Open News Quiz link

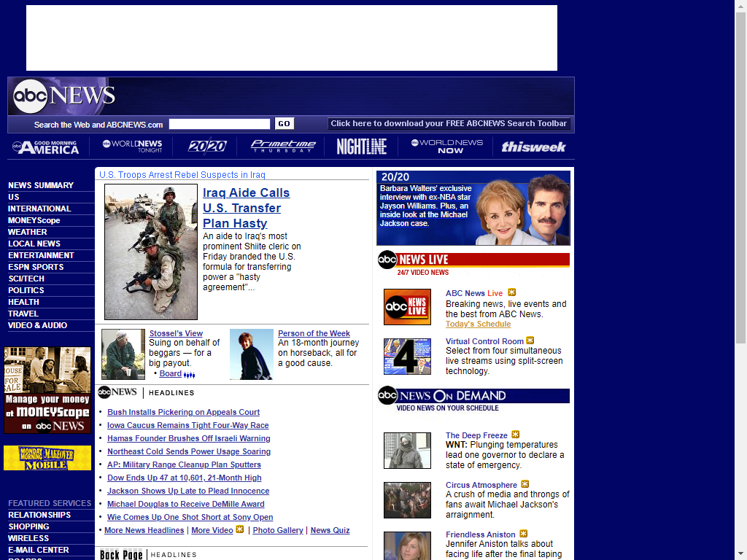tap(330, 531)
